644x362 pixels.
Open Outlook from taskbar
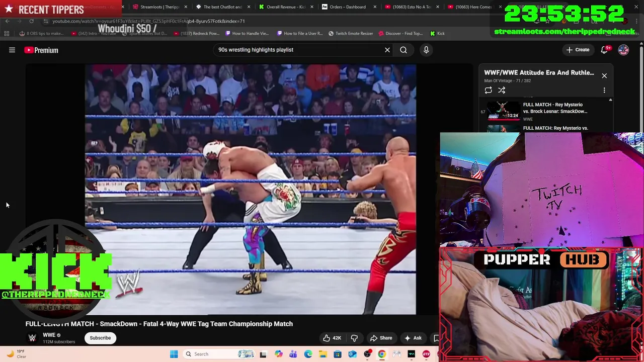(352, 354)
